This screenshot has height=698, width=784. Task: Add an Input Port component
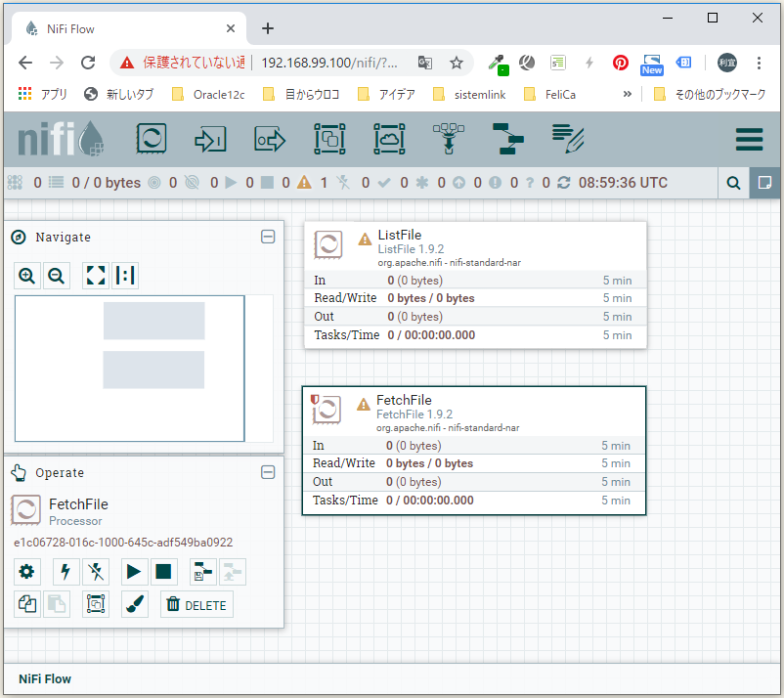[x=210, y=139]
